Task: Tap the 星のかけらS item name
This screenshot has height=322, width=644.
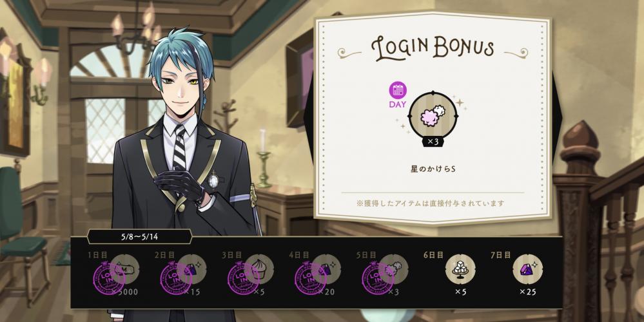Action: coord(433,169)
